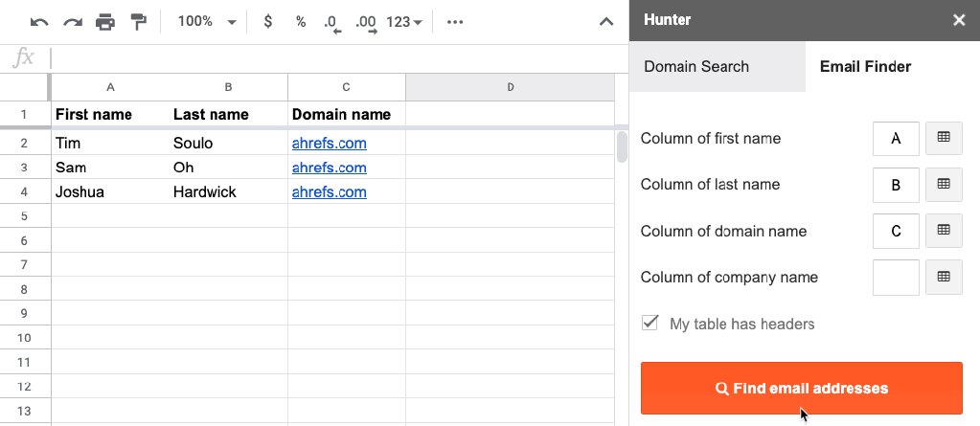Open the 100% zoom dropdown

click(x=207, y=21)
